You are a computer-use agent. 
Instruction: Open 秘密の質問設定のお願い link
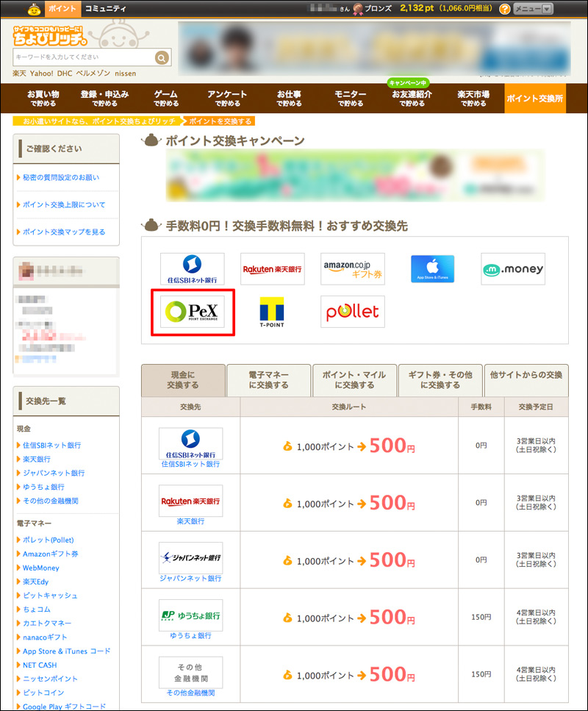click(x=61, y=177)
